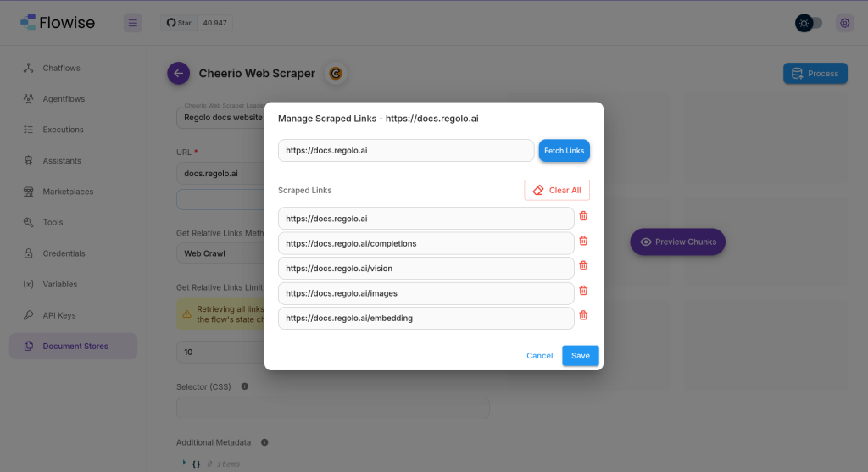Click the dialog URL input field

[x=406, y=151]
